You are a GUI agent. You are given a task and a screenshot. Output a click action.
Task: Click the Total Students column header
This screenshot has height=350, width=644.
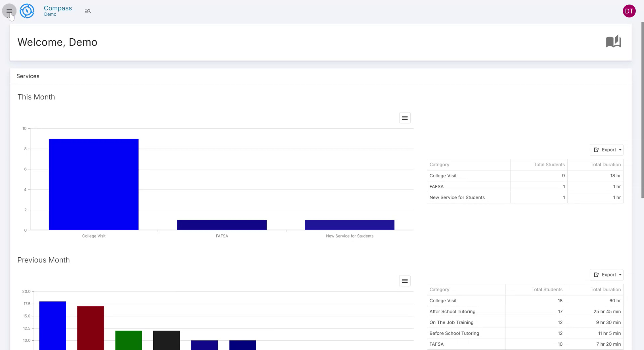pyautogui.click(x=549, y=165)
